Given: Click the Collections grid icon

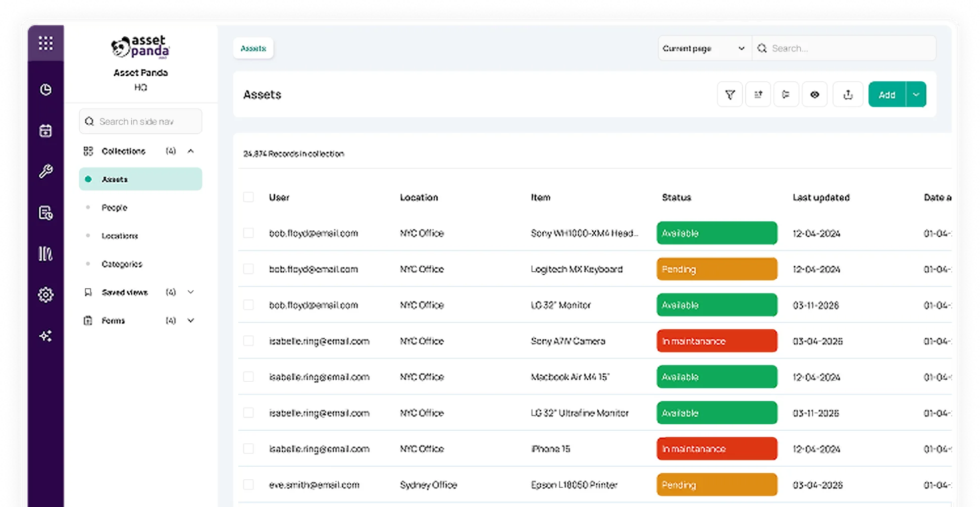Looking at the screenshot, I should (88, 151).
